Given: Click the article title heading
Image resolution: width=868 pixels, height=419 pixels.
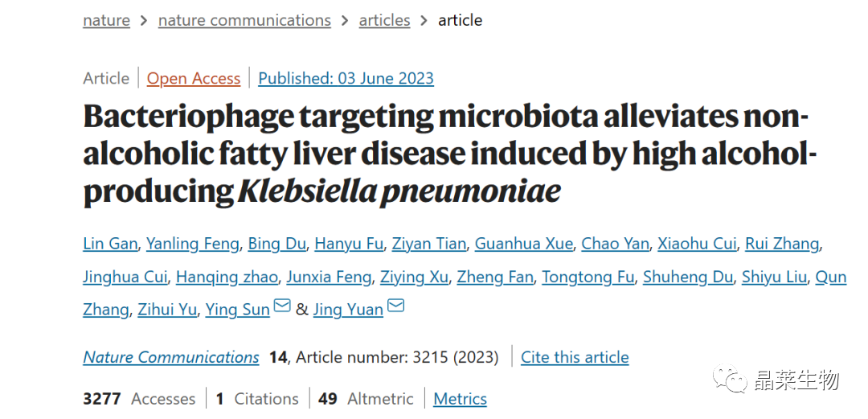Looking at the screenshot, I should click(446, 154).
